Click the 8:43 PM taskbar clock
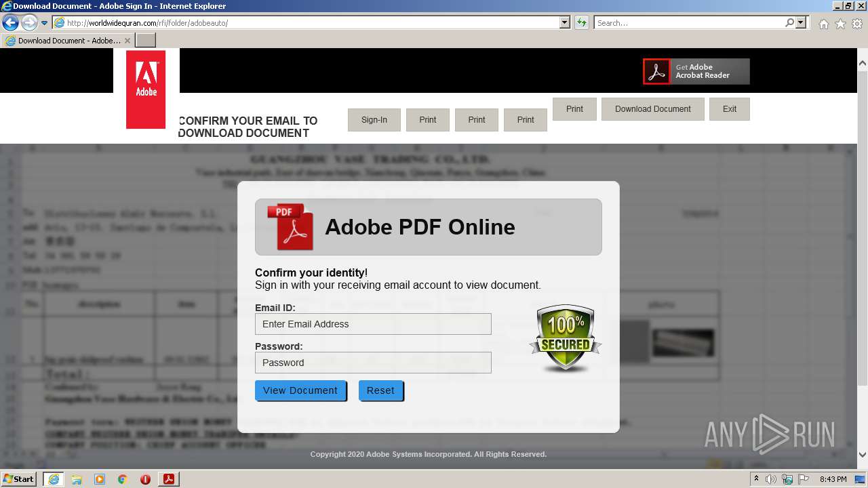This screenshot has width=868, height=488. [x=833, y=479]
